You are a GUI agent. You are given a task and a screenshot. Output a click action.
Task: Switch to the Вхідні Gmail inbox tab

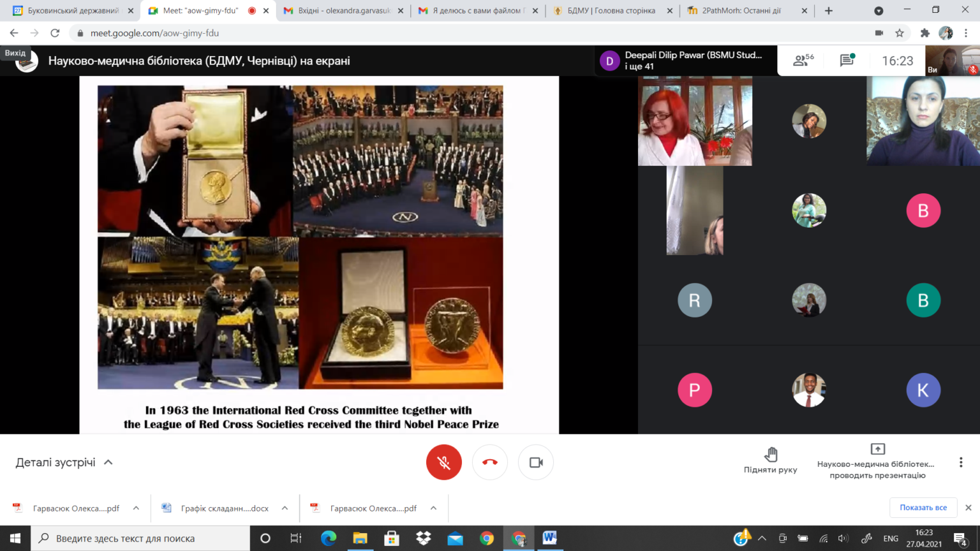pyautogui.click(x=343, y=11)
